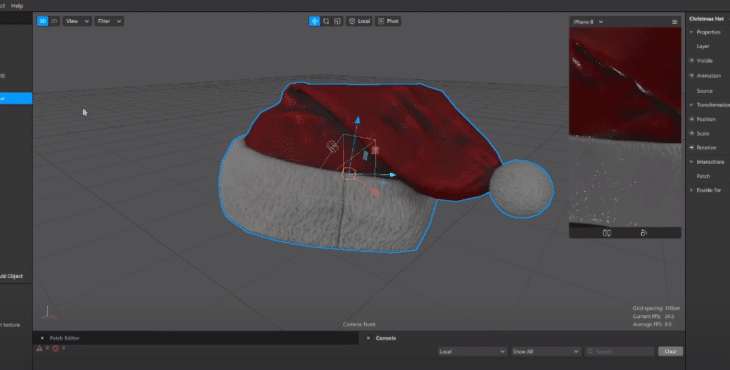The image size is (730, 370).
Task: Click patch arrow next to Visible
Action: point(691,61)
